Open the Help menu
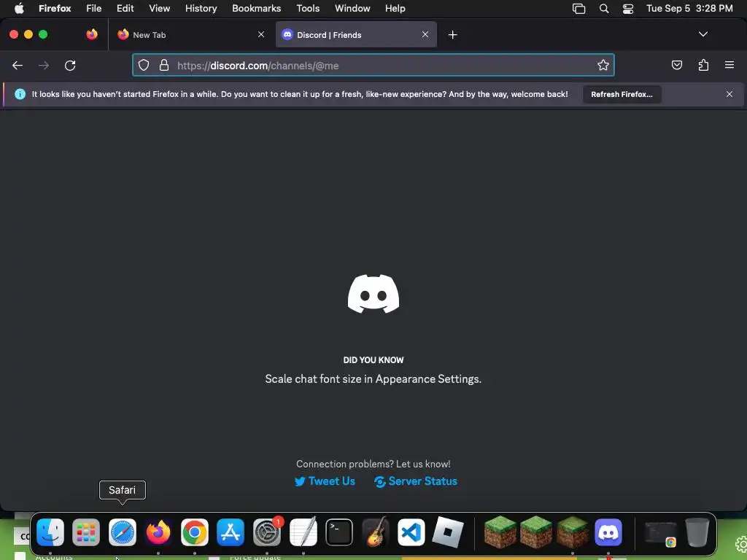This screenshot has width=747, height=560. pos(395,8)
